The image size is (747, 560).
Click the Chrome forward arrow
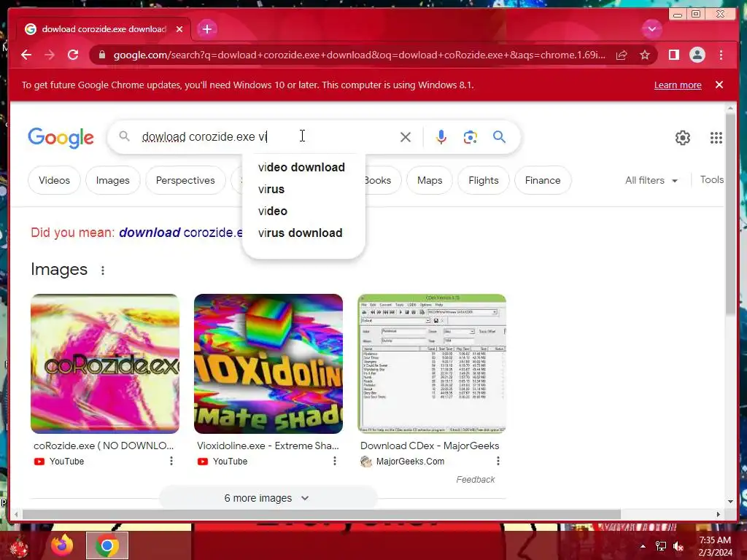tap(50, 55)
